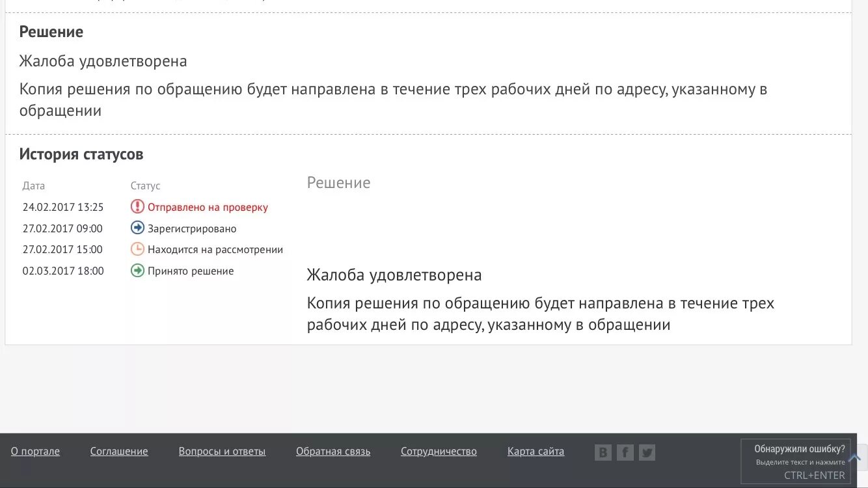Click the blue arrow 'Зарегистрировано' status icon
This screenshot has width=868, height=488.
click(x=137, y=228)
